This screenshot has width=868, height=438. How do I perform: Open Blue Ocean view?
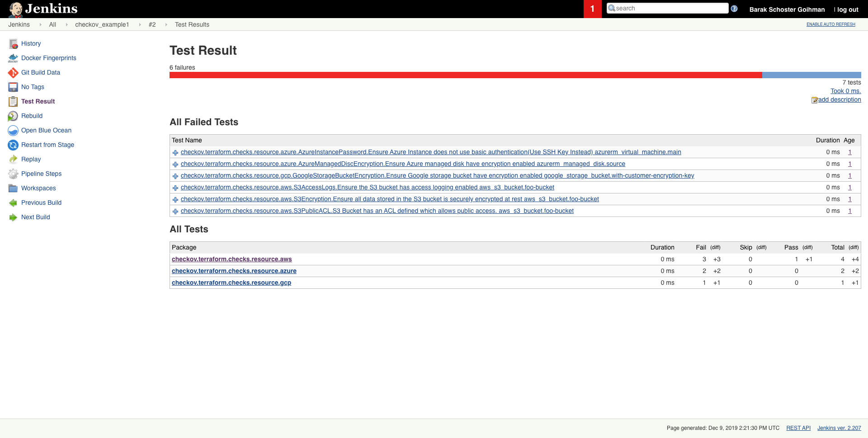pyautogui.click(x=46, y=130)
